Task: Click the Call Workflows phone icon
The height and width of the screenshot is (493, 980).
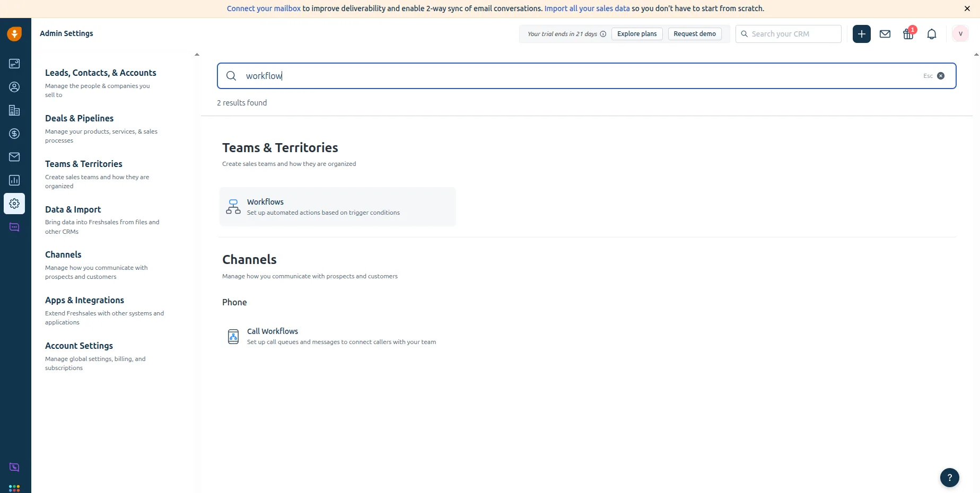Action: point(233,336)
